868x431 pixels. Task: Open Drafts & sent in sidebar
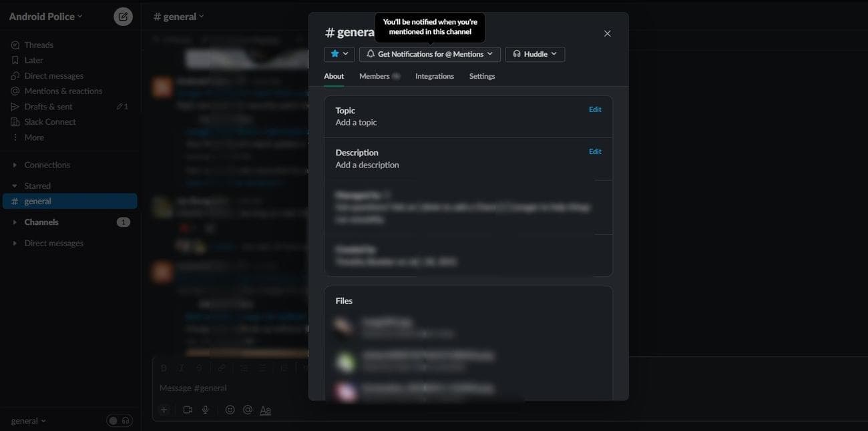[48, 107]
